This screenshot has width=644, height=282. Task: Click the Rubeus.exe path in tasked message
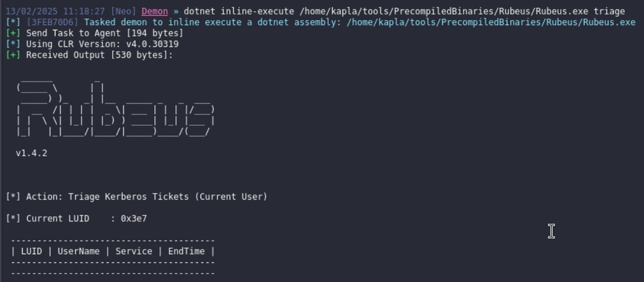point(491,22)
